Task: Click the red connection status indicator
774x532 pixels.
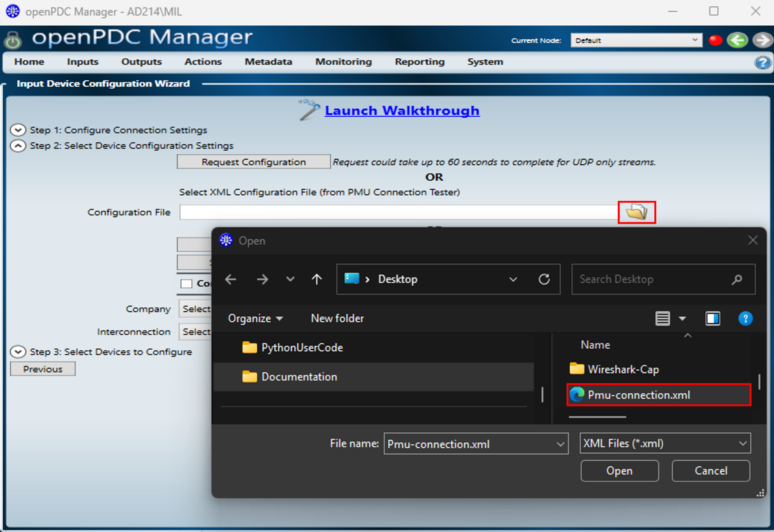Action: coord(715,40)
